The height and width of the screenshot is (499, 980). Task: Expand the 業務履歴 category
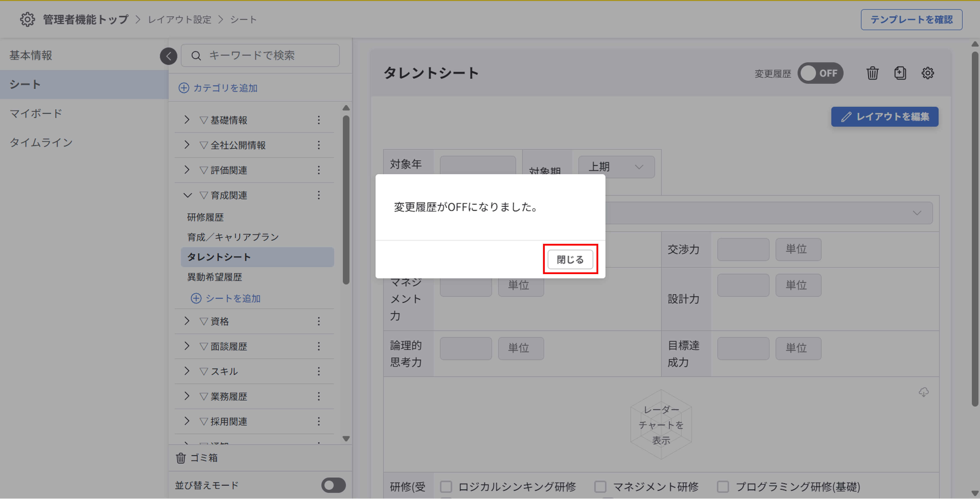point(187,396)
